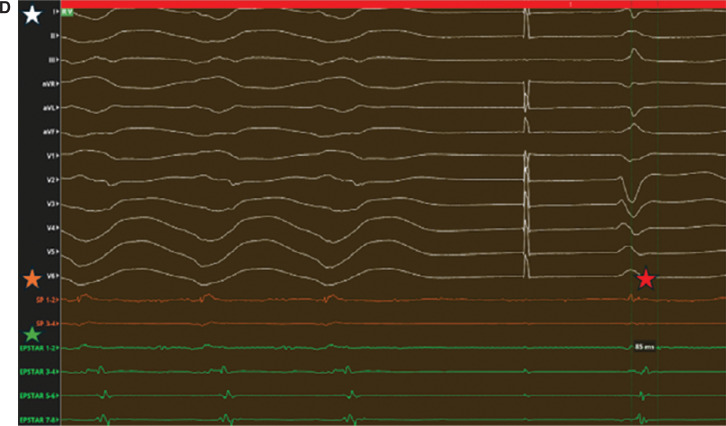Image resolution: width=726 pixels, height=426 pixels.
Task: Toggle the EPSTAR 1-2 channel
Action: [x=38, y=347]
